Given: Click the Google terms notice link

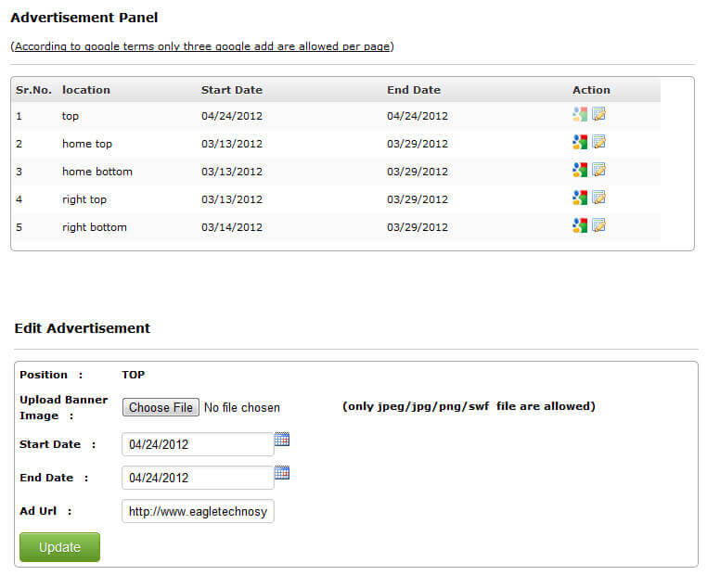Looking at the screenshot, I should tap(202, 46).
